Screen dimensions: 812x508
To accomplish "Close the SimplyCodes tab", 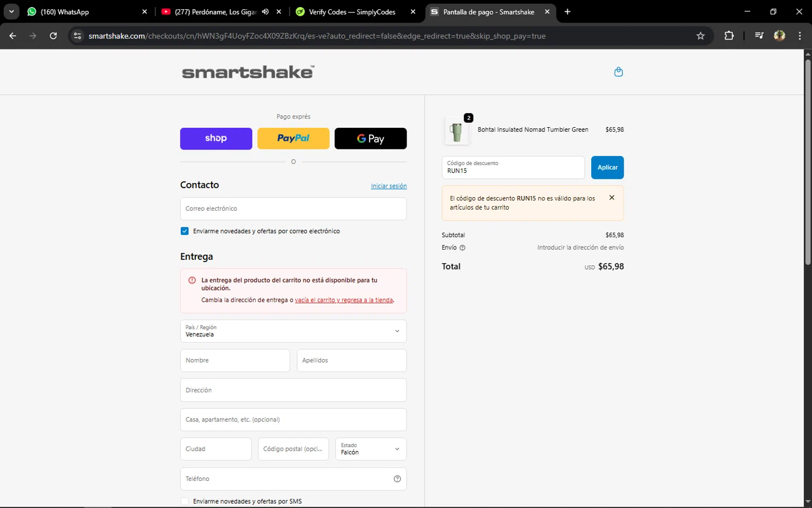I will pyautogui.click(x=413, y=12).
